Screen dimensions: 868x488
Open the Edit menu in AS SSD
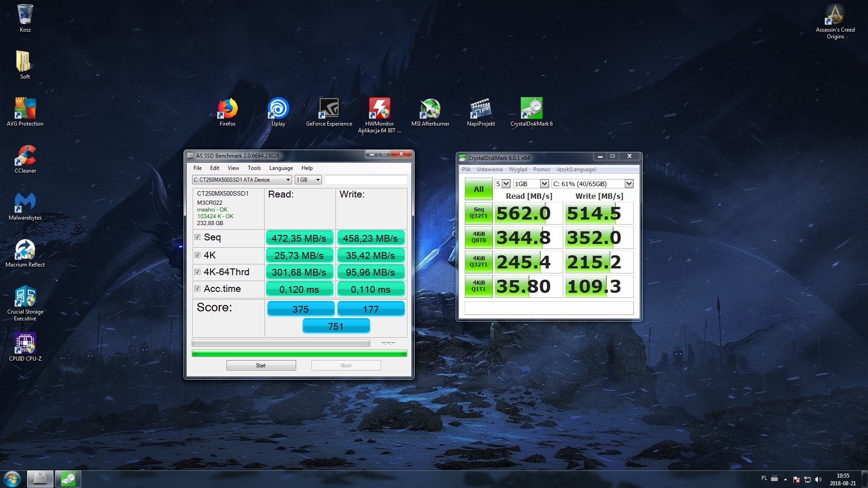tap(215, 168)
